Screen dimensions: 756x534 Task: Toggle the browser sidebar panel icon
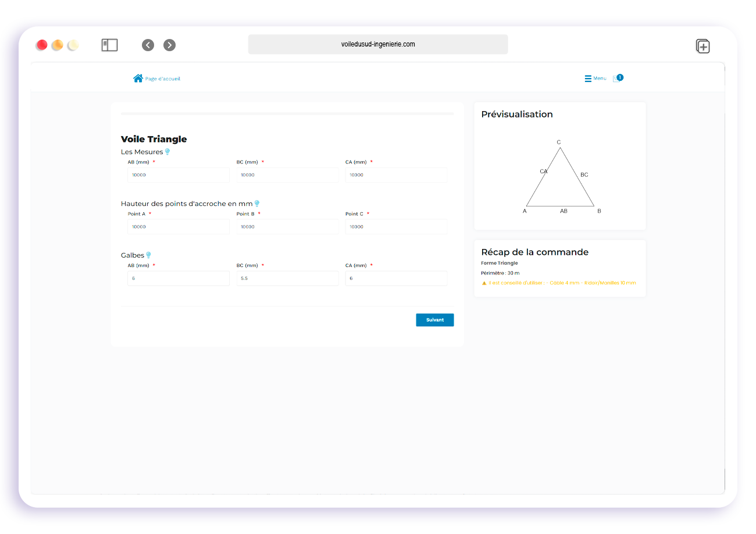pyautogui.click(x=109, y=45)
